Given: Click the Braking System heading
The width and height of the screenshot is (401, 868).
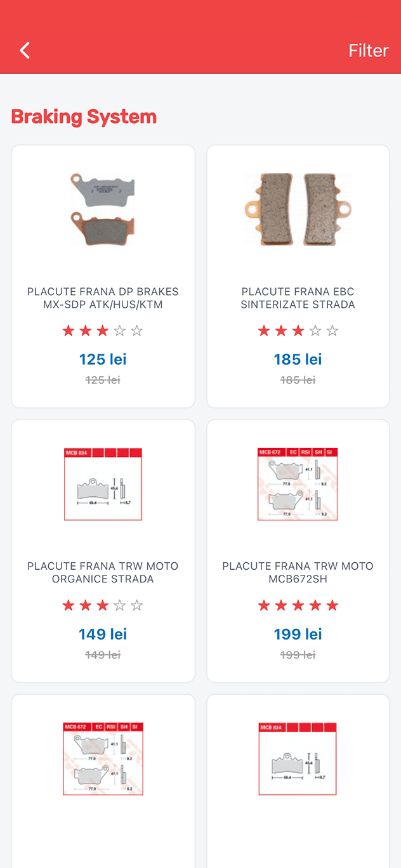Looking at the screenshot, I should pos(84,117).
